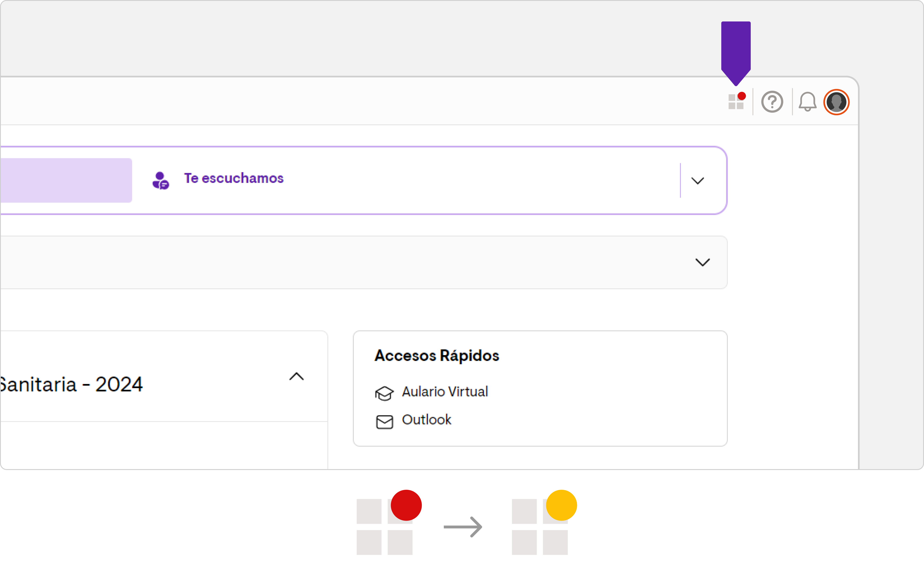Image resolution: width=924 pixels, height=584 pixels.
Task: Open the notifications bell
Action: tap(807, 102)
